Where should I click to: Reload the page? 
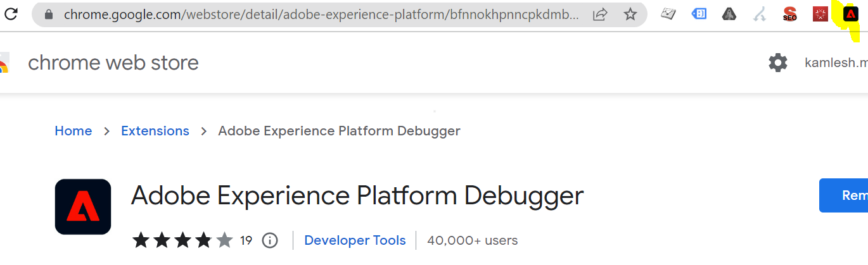(x=11, y=14)
